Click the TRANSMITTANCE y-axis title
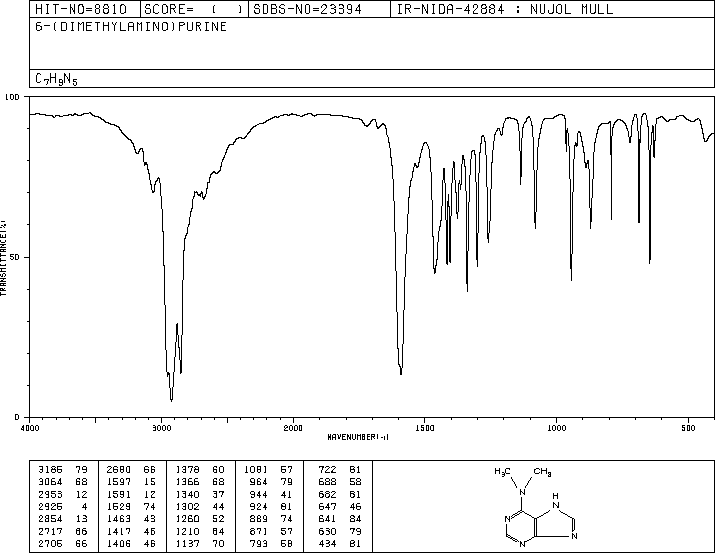 (3, 258)
